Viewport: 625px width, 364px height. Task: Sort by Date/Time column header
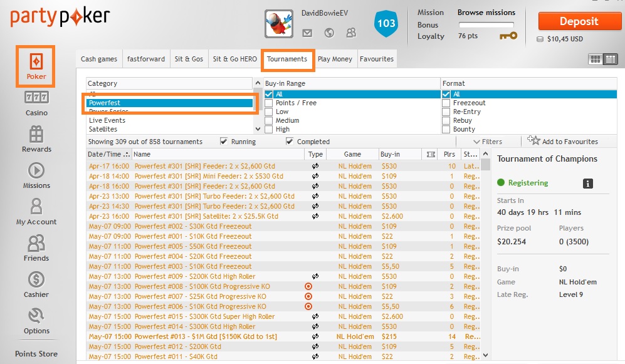click(108, 154)
